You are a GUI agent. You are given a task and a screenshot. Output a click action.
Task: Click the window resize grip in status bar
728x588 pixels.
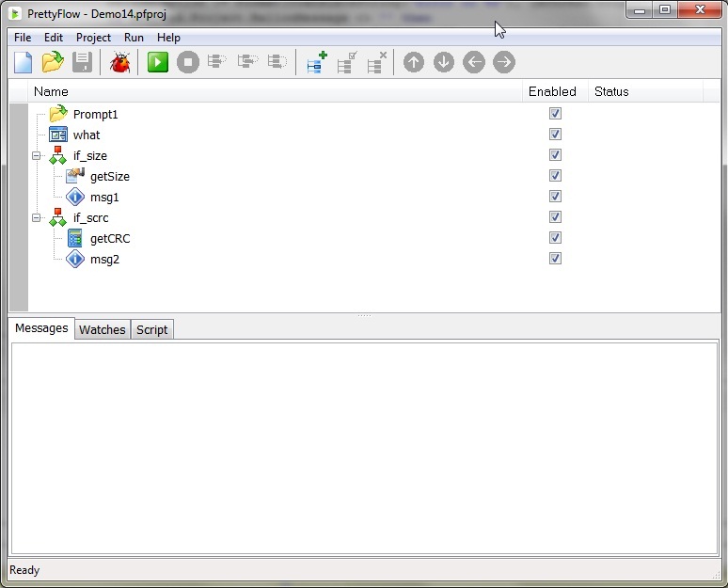pos(716,575)
